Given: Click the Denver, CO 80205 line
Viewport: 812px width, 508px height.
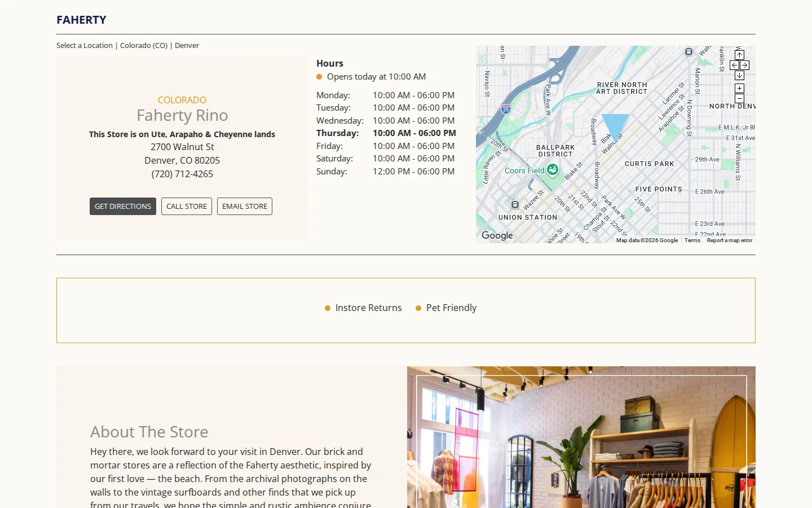Looking at the screenshot, I should click(x=182, y=160).
